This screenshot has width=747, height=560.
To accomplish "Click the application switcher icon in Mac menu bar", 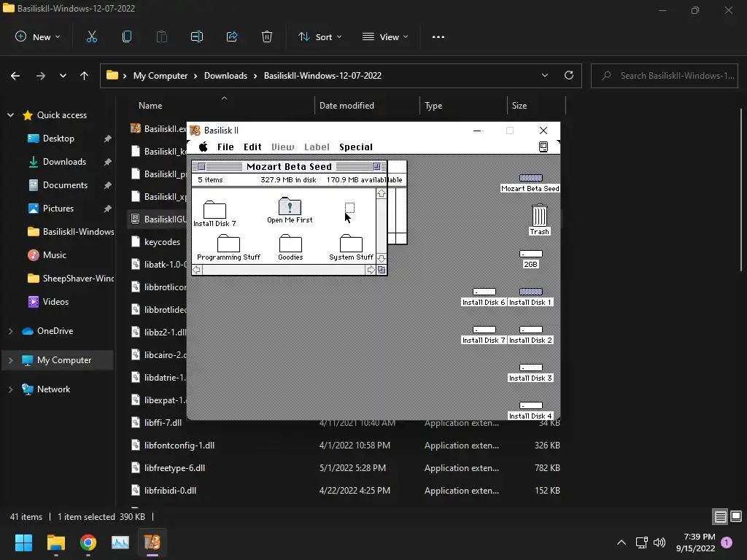I will click(543, 147).
